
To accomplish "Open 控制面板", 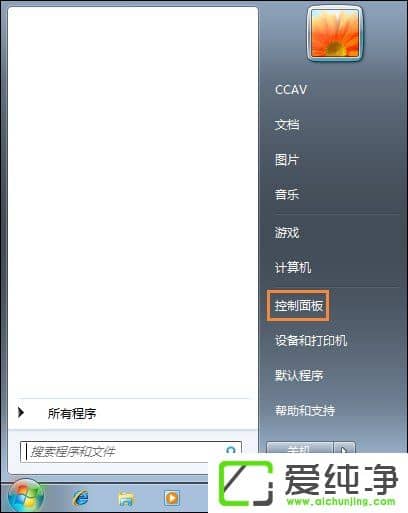I will tap(299, 305).
